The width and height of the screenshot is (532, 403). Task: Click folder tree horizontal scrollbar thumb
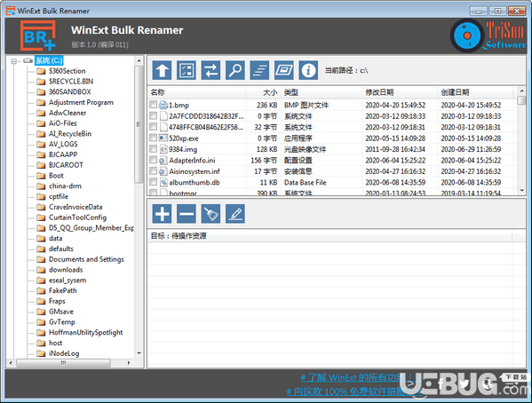click(x=63, y=363)
